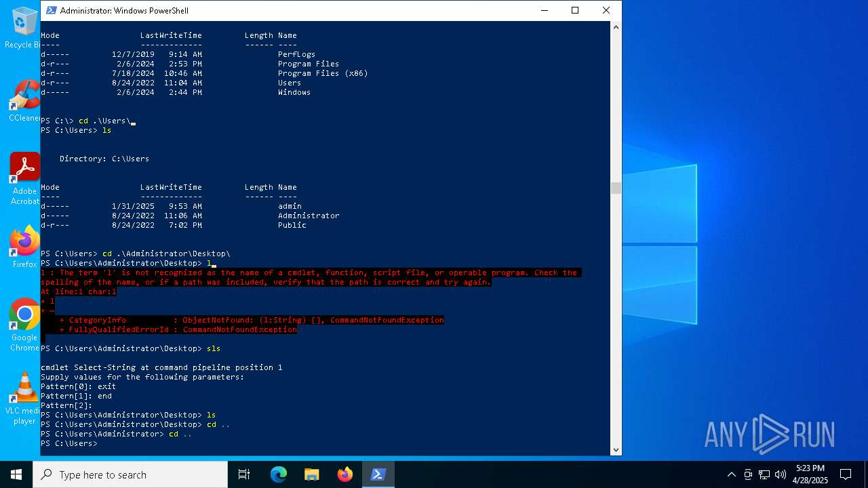The image size is (868, 488).
Task: Launch Microsoft Edge from the taskbar
Action: (279, 474)
